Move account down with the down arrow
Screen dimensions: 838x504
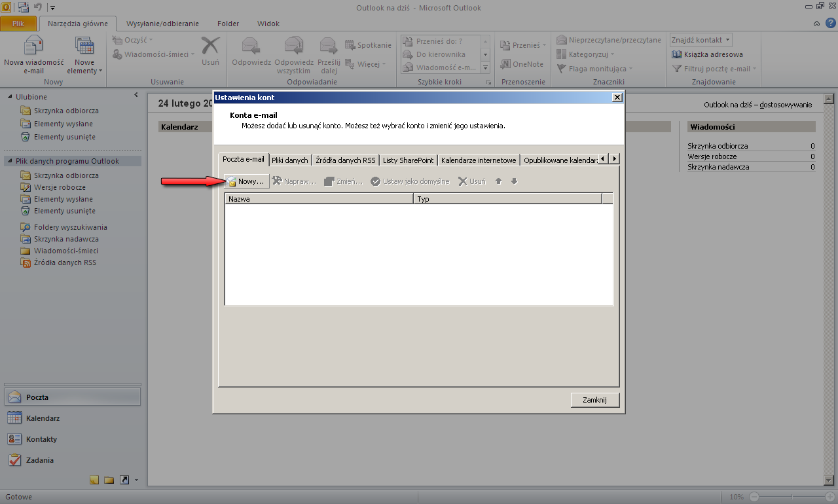[x=514, y=181]
